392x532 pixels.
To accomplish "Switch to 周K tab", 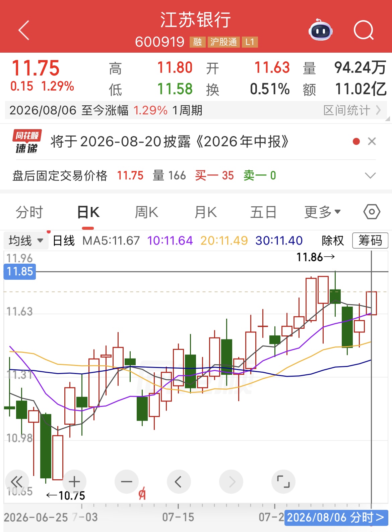I will pyautogui.click(x=146, y=212).
